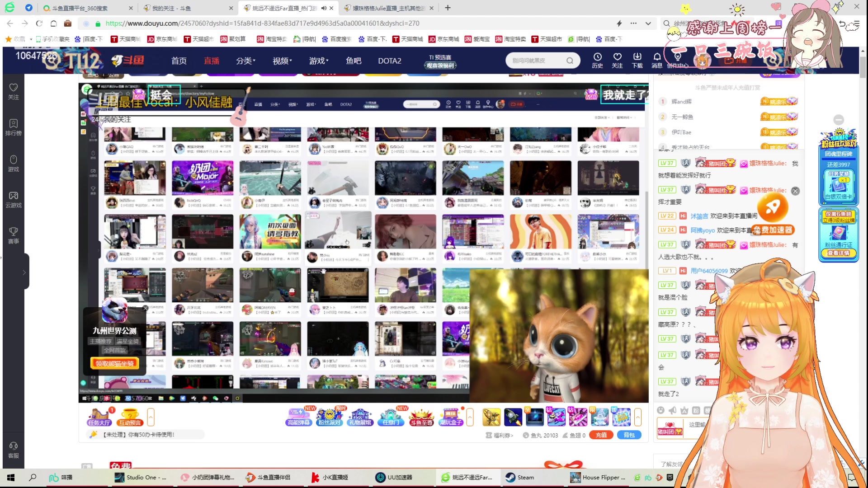Viewport: 868px width, 488px height.
Task: Expand the collapsed left sidebar arrow handle
Action: [24, 272]
